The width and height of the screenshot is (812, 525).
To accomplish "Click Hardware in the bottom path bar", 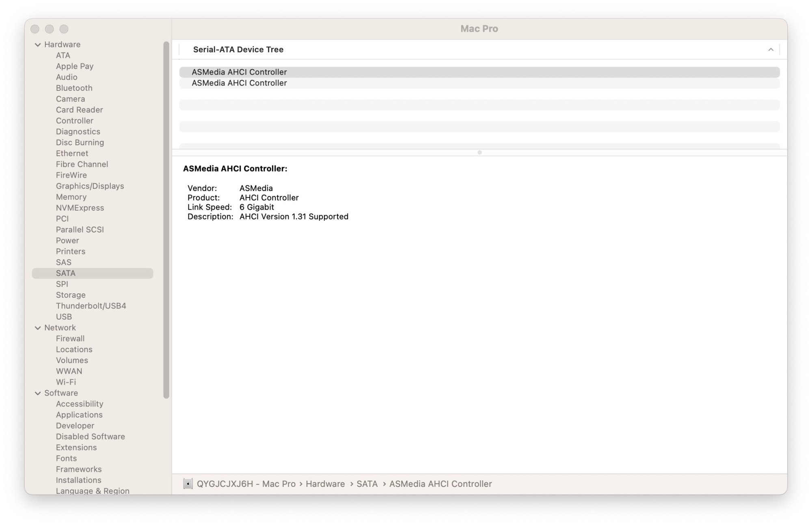I will 325,484.
